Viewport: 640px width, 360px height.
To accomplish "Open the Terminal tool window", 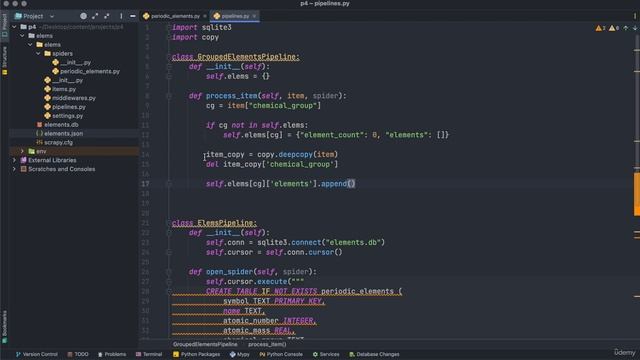I will coord(149,354).
